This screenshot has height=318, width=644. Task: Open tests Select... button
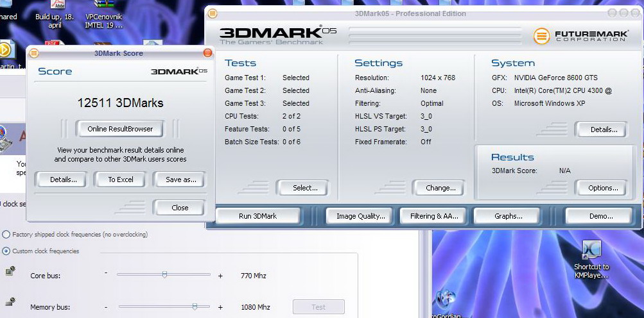[x=302, y=188]
